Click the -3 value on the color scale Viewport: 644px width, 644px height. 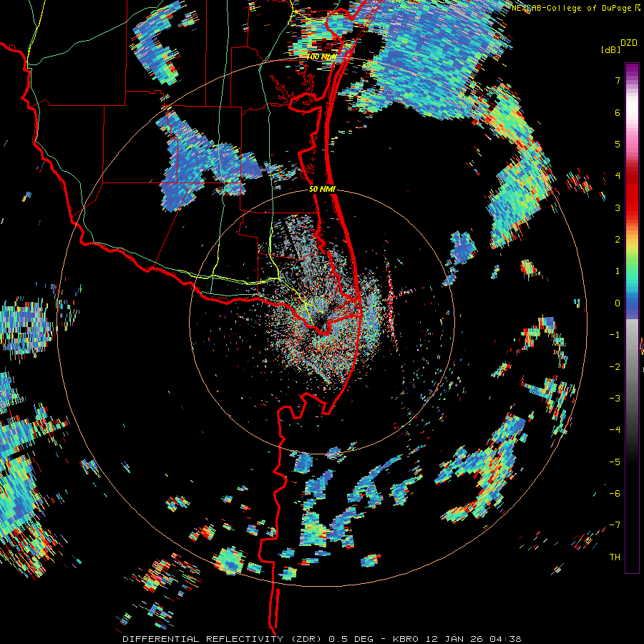(615, 399)
